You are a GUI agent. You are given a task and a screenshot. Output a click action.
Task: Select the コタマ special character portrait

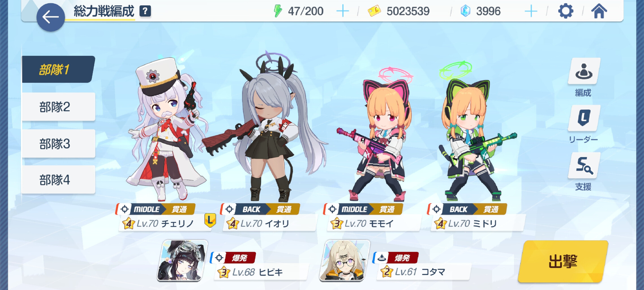click(345, 261)
